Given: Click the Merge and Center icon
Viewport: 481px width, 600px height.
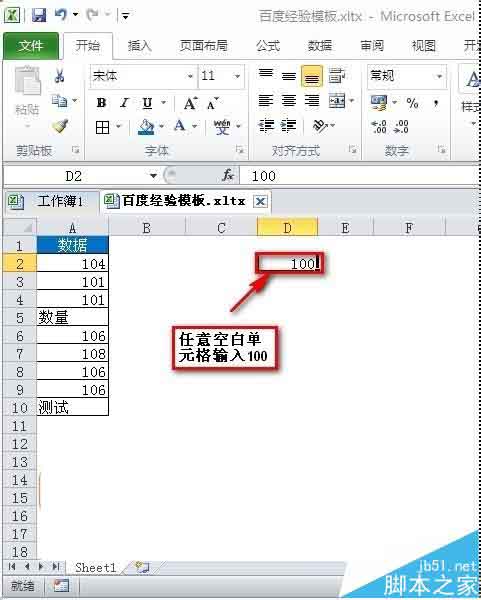Looking at the screenshot, I should 337,101.
